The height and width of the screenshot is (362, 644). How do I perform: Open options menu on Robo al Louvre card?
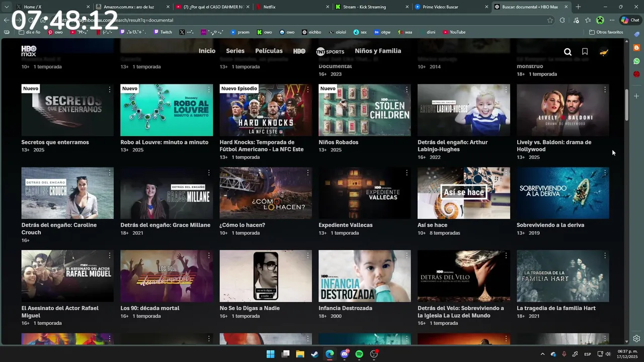(x=209, y=89)
